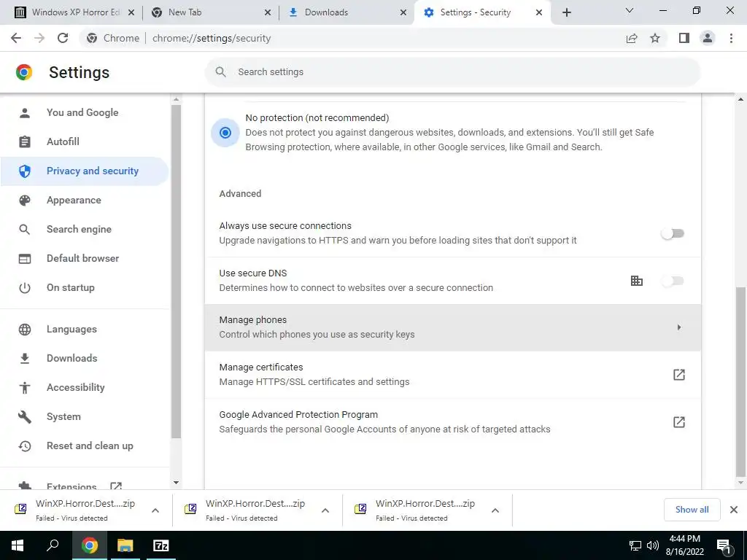The width and height of the screenshot is (747, 560).
Task: Open taskbar search magnifier
Action: point(53,545)
